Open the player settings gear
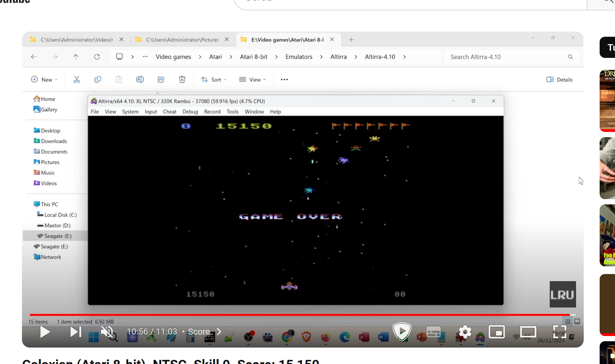This screenshot has width=615, height=364. (465, 332)
